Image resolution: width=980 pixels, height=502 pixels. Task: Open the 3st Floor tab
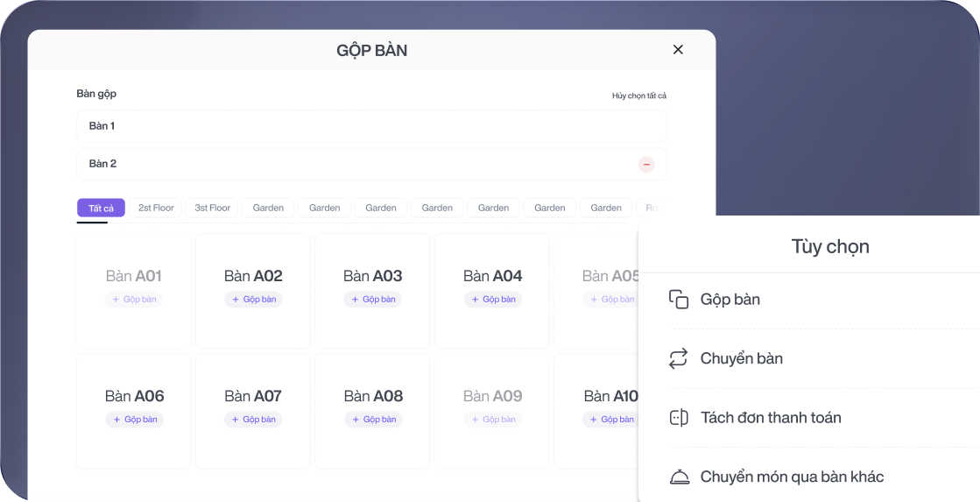coord(213,209)
